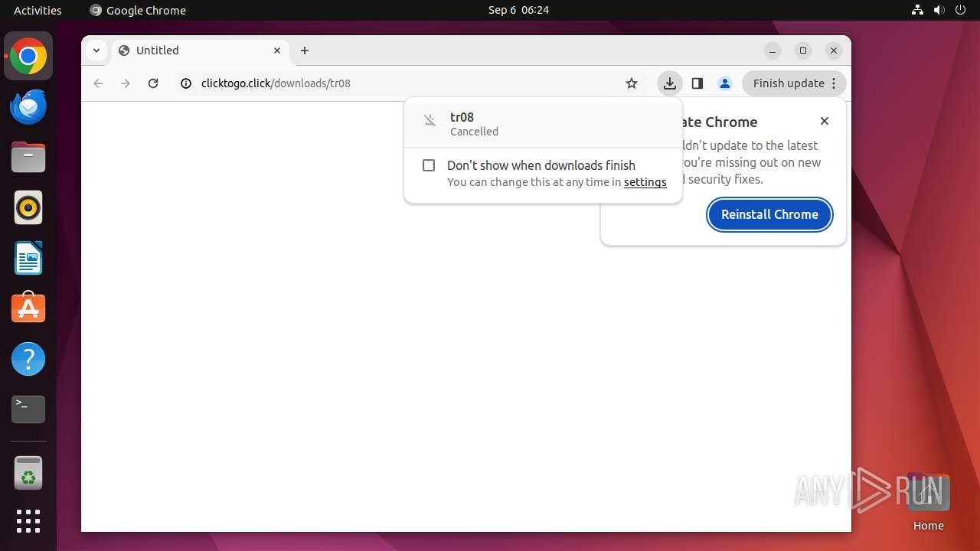
Task: Reload the page using the refresh icon
Action: point(153,83)
